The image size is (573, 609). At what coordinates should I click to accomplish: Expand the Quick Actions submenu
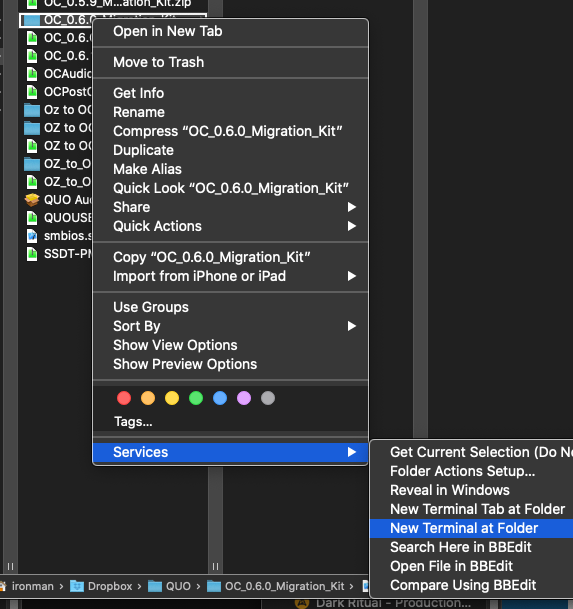[230, 226]
